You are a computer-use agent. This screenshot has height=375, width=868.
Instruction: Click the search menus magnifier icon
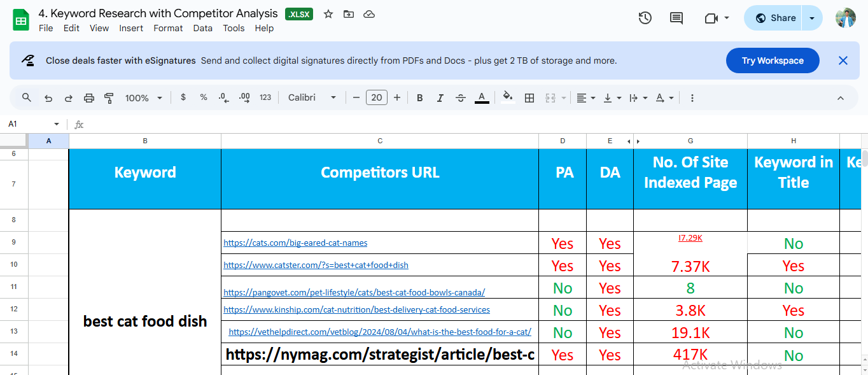(27, 97)
